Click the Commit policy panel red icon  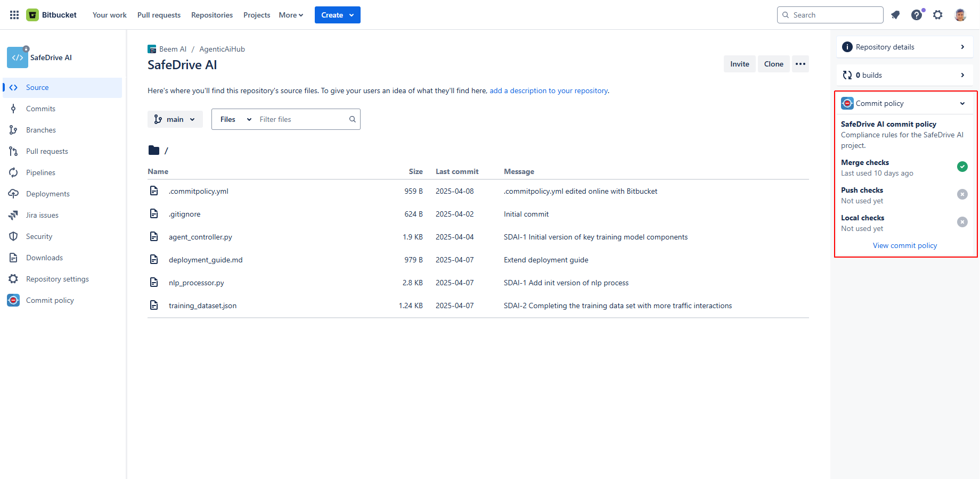pos(847,103)
